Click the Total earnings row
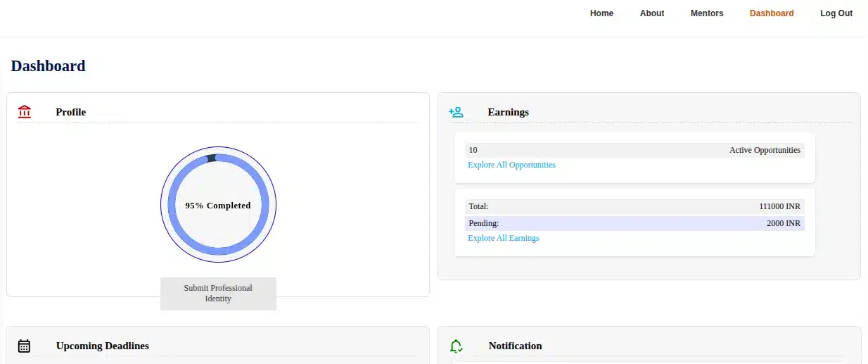Image resolution: width=868 pixels, height=364 pixels. (x=634, y=206)
